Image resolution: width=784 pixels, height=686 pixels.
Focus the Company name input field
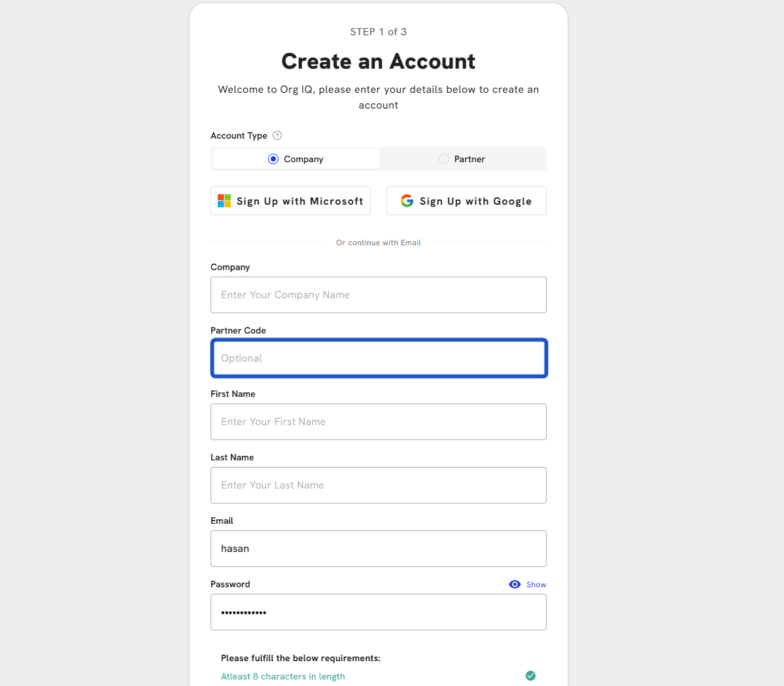pos(378,295)
